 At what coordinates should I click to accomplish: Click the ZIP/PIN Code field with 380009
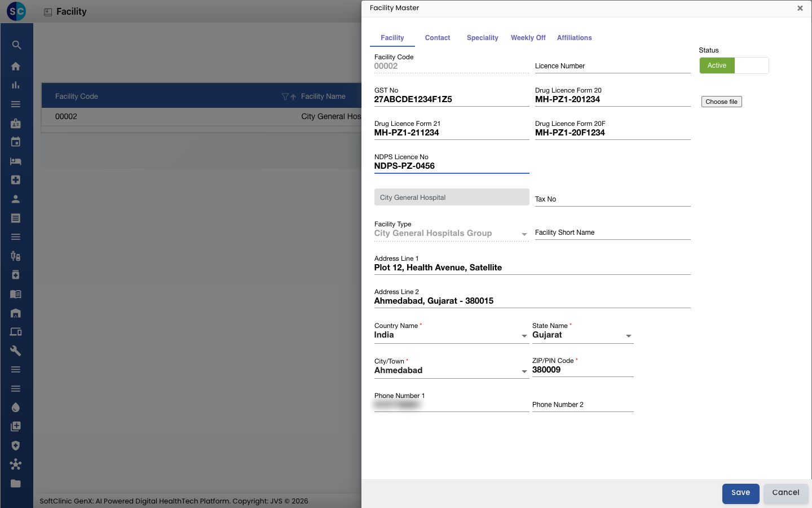pos(582,370)
